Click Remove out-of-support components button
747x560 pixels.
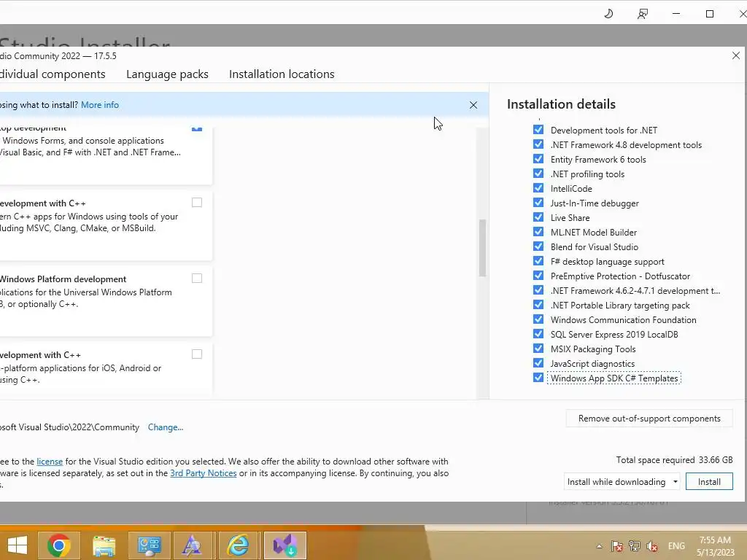pyautogui.click(x=649, y=419)
